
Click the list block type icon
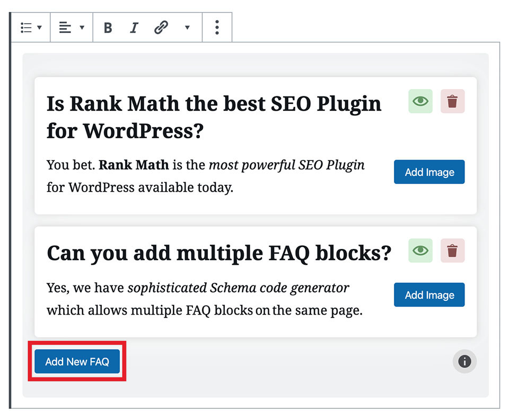click(x=26, y=28)
